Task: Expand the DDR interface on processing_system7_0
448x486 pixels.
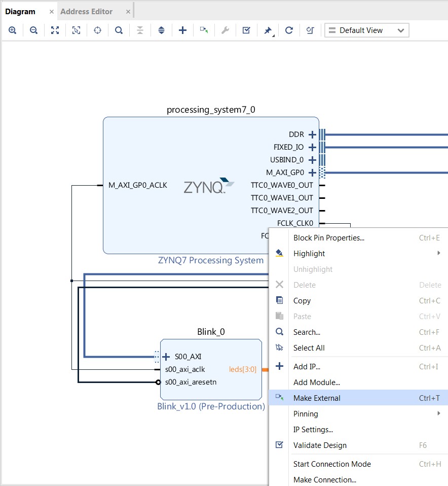Action: tap(312, 135)
